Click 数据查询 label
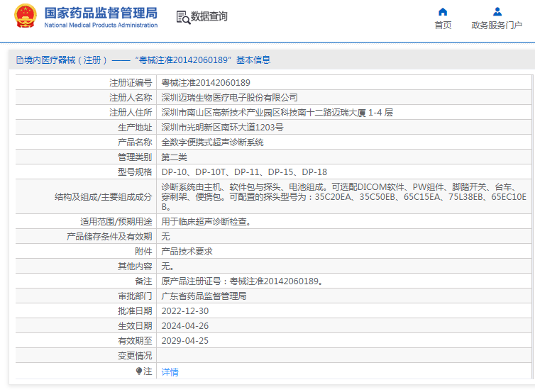The width and height of the screenshot is (535, 392). pos(209,16)
